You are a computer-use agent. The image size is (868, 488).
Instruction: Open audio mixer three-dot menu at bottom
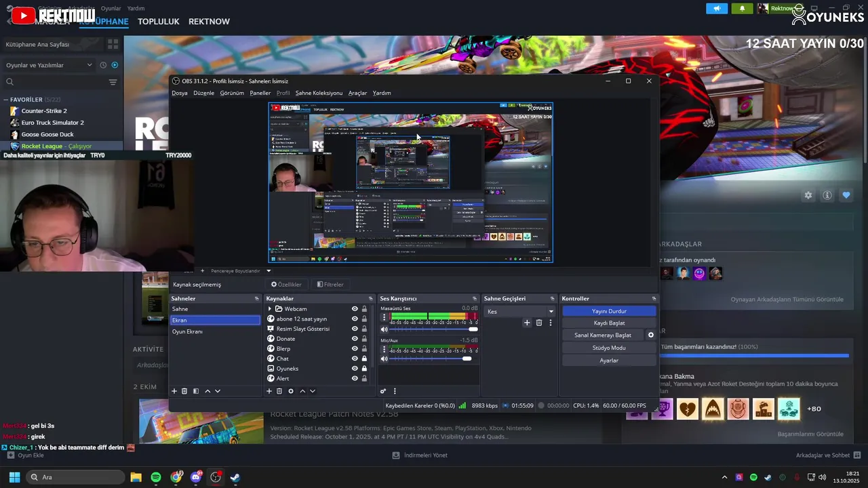(395, 391)
